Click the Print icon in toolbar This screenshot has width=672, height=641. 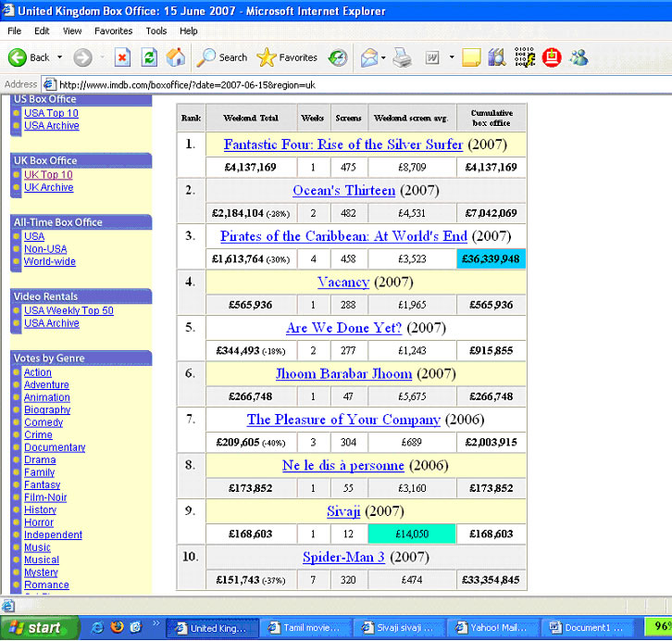tap(401, 57)
